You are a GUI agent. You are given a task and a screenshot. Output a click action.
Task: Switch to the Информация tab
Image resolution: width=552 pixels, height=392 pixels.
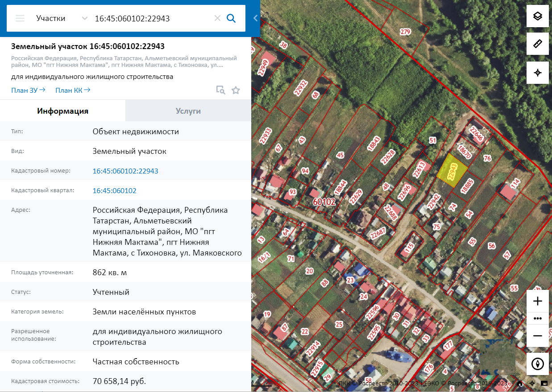click(x=63, y=111)
